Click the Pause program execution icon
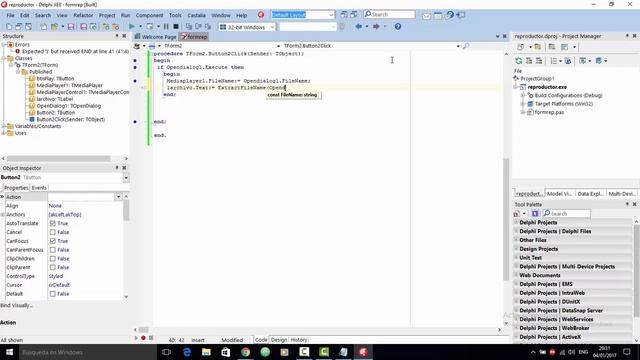The width and height of the screenshot is (640, 360). click(166, 27)
